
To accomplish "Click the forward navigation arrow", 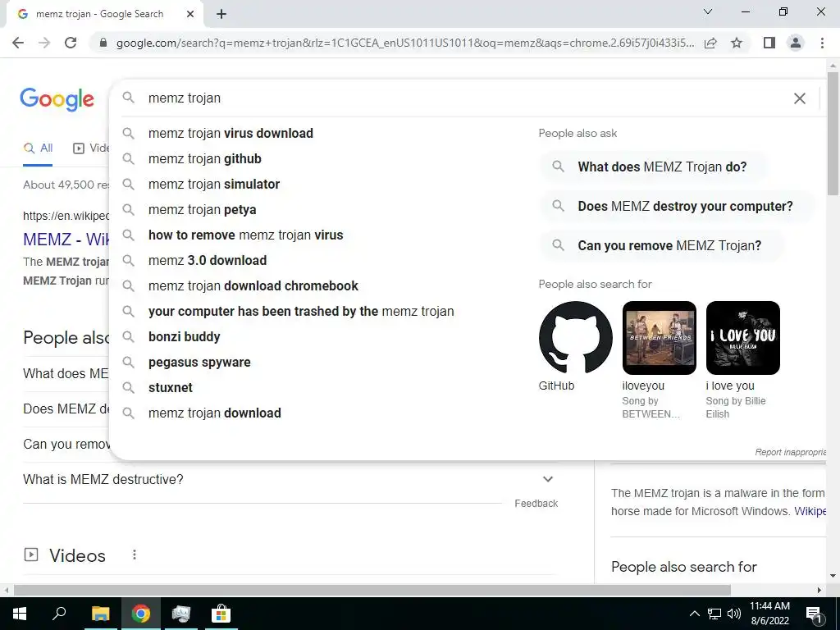I will 44,43.
